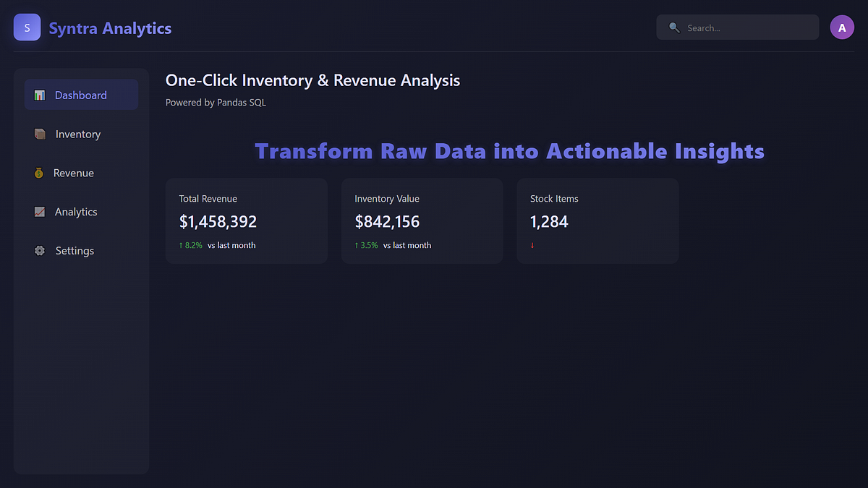Select the Dashboard bar chart icon

(x=39, y=95)
